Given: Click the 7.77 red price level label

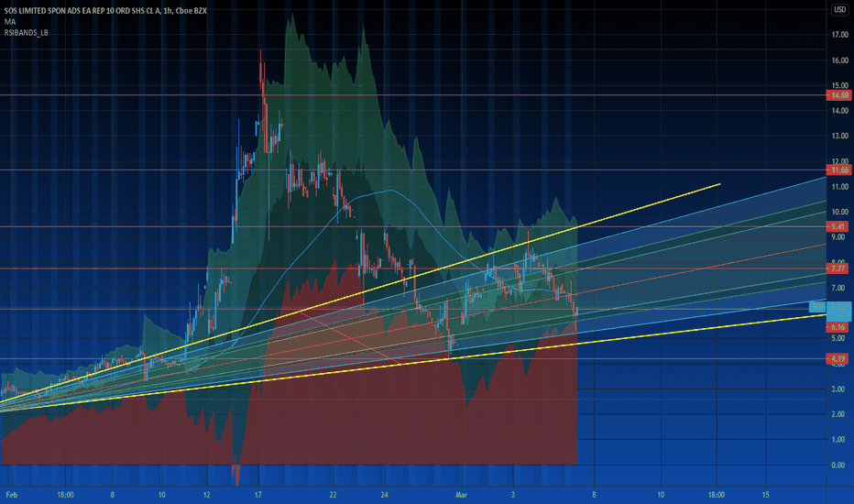Looking at the screenshot, I should click(838, 268).
